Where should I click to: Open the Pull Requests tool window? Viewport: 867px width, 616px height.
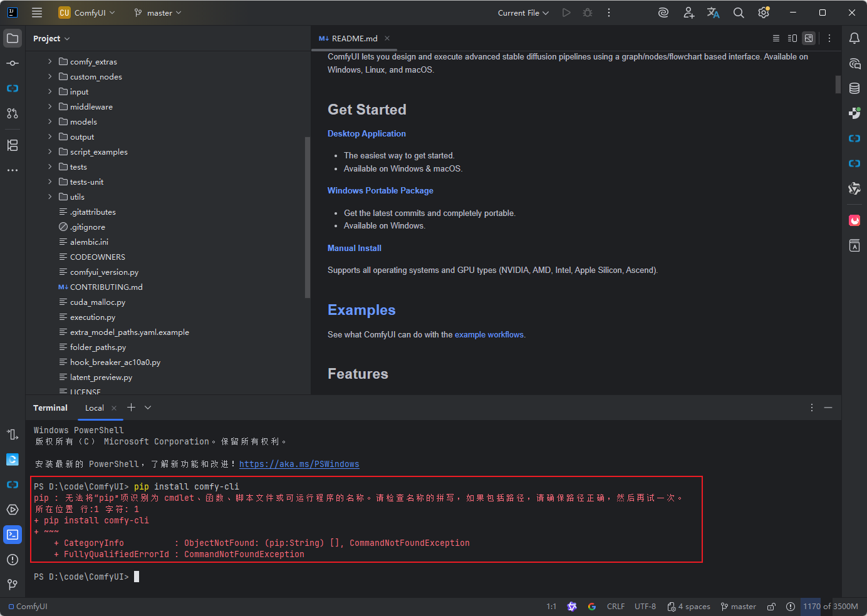coord(13,113)
